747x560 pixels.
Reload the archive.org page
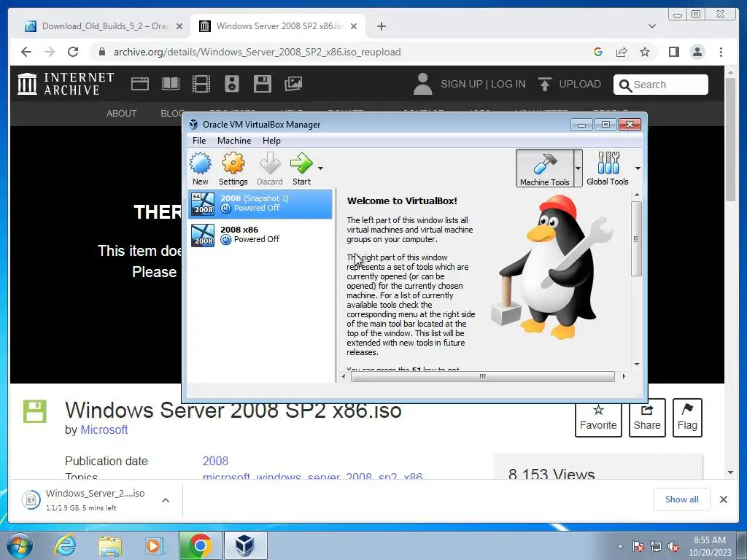point(73,52)
